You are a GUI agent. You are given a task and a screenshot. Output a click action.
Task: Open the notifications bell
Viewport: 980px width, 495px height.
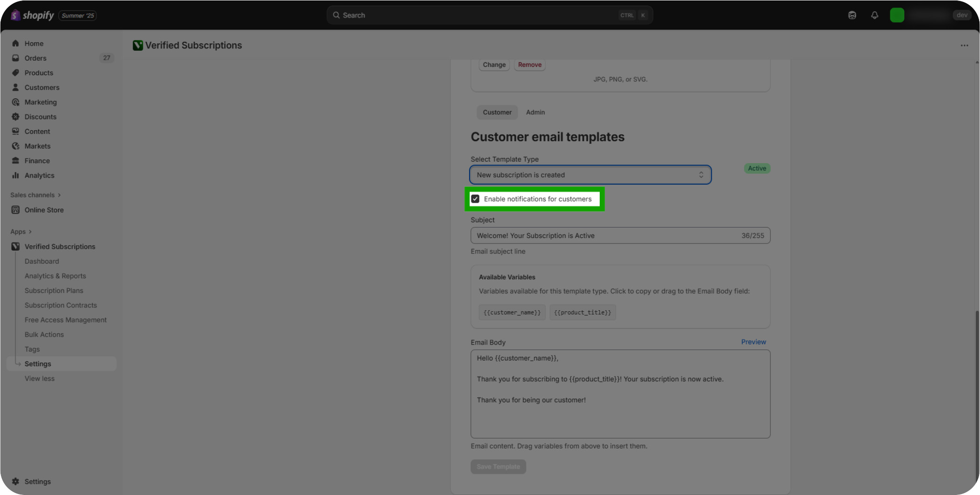(875, 15)
